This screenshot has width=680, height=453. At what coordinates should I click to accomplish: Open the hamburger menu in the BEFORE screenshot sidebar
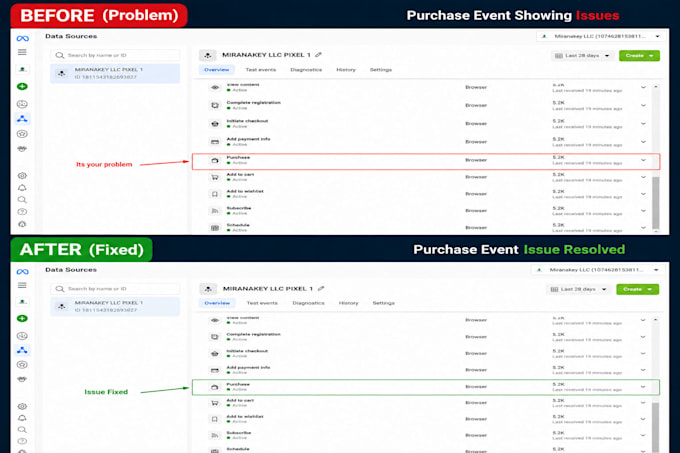tap(22, 52)
